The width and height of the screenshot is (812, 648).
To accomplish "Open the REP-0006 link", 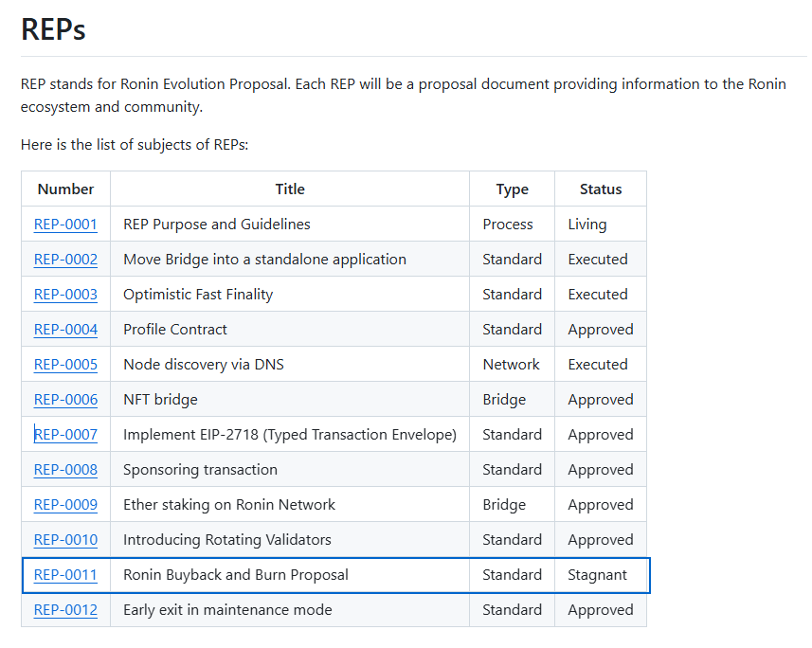I will [65, 400].
